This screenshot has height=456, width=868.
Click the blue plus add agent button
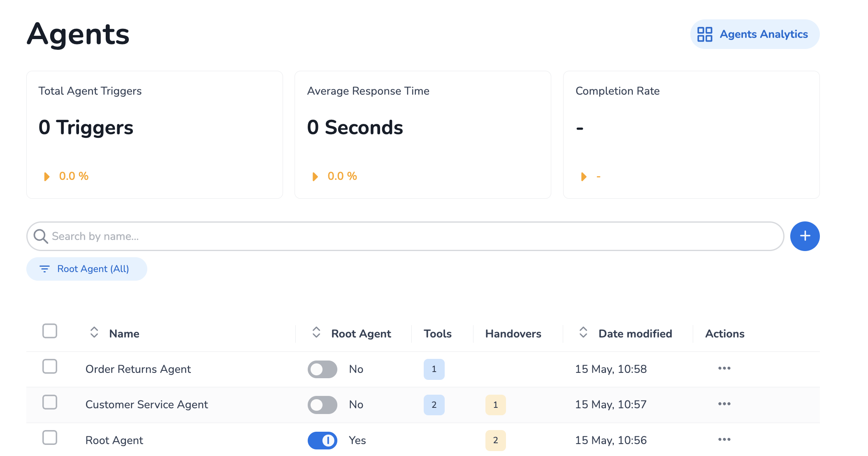pos(805,236)
